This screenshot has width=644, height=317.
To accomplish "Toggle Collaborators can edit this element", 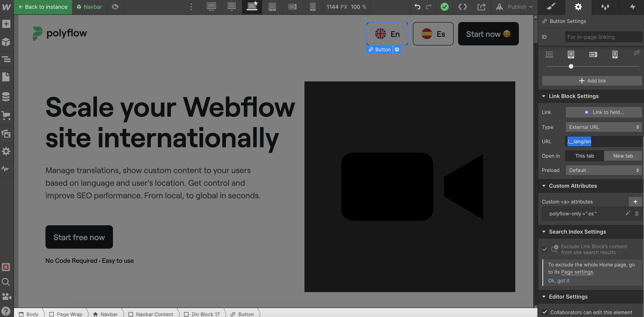I will [545, 312].
